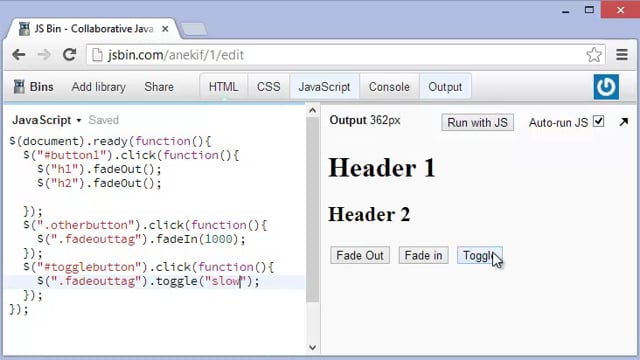Open the Add library menu
Image resolution: width=640 pixels, height=360 pixels.
tap(99, 87)
